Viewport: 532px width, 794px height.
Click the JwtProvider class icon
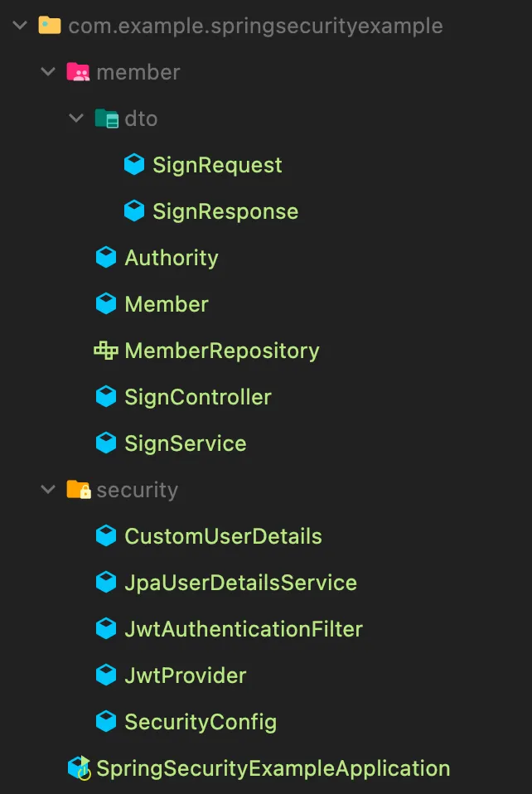(x=106, y=675)
